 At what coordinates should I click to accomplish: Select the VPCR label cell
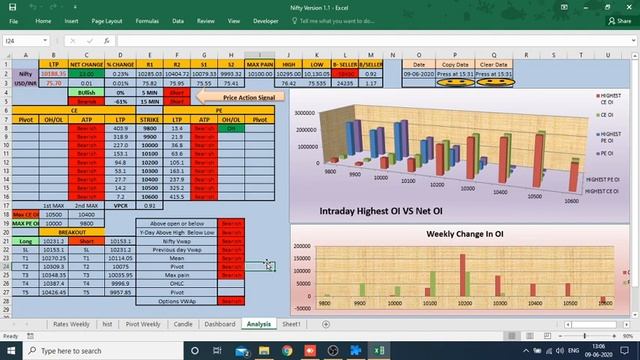120,206
